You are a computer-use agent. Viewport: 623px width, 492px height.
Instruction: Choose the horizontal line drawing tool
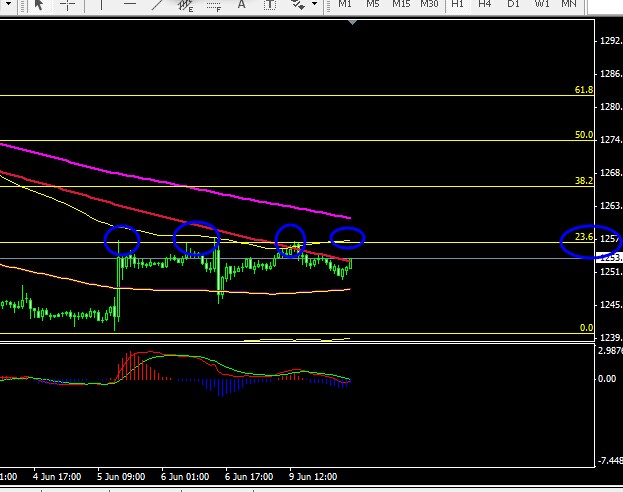pos(130,4)
